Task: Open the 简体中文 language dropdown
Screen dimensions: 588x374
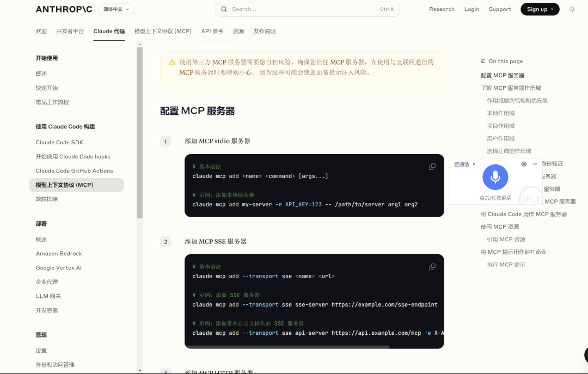Action: [117, 9]
